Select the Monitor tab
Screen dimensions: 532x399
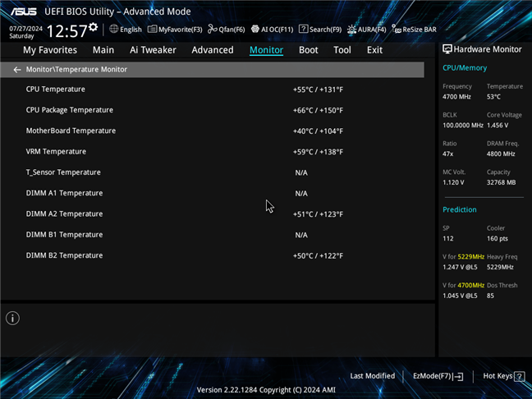(266, 50)
